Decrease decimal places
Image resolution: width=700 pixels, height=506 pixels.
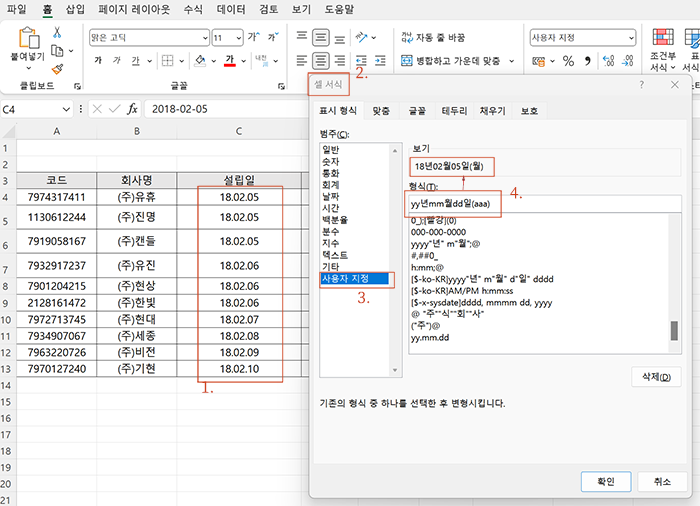(x=628, y=61)
